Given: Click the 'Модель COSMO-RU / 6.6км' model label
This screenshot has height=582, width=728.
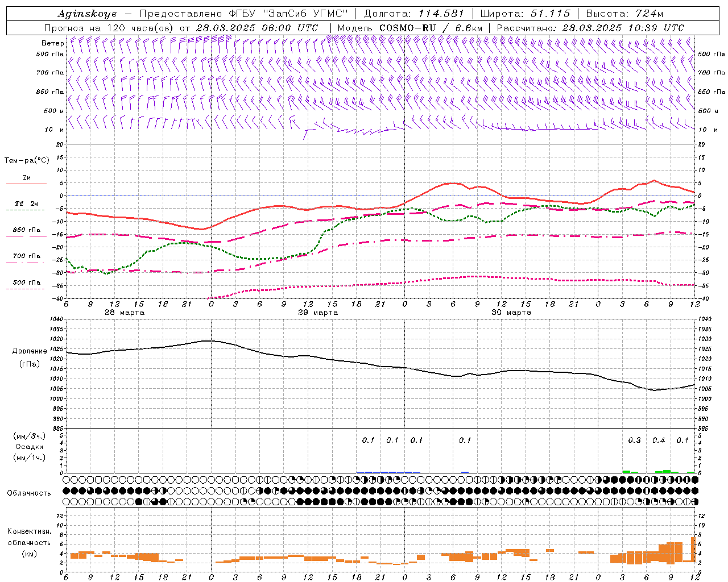Looking at the screenshot, I should (x=410, y=28).
